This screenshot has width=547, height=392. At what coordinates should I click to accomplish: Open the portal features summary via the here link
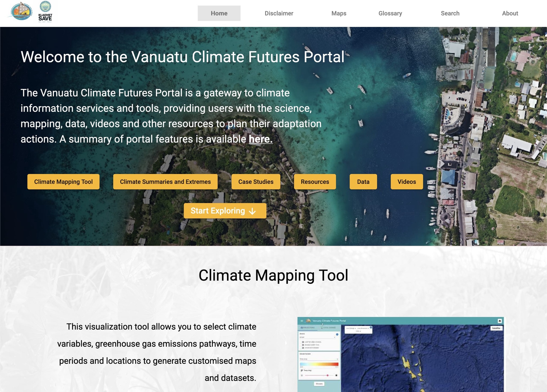tap(260, 139)
